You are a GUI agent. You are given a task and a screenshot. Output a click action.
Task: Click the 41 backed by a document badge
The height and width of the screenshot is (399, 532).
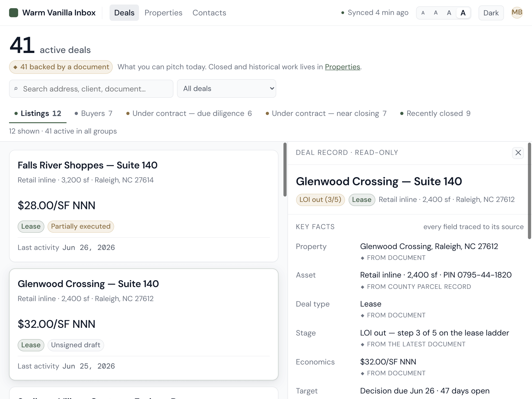coord(61,67)
